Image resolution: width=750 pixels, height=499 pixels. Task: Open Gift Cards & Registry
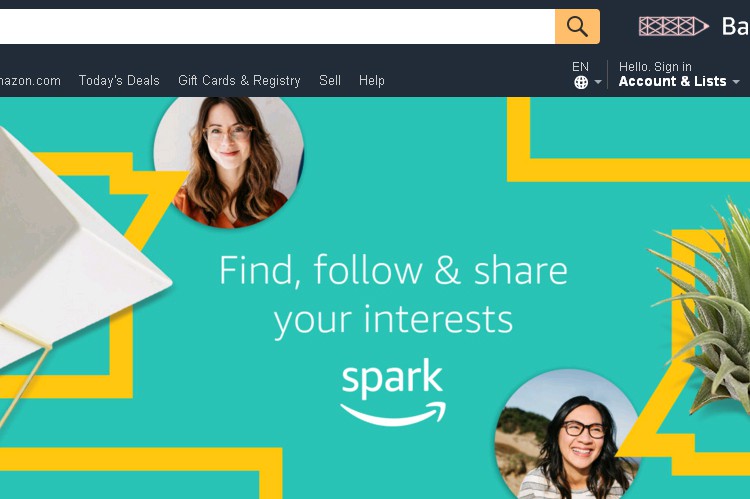(239, 80)
